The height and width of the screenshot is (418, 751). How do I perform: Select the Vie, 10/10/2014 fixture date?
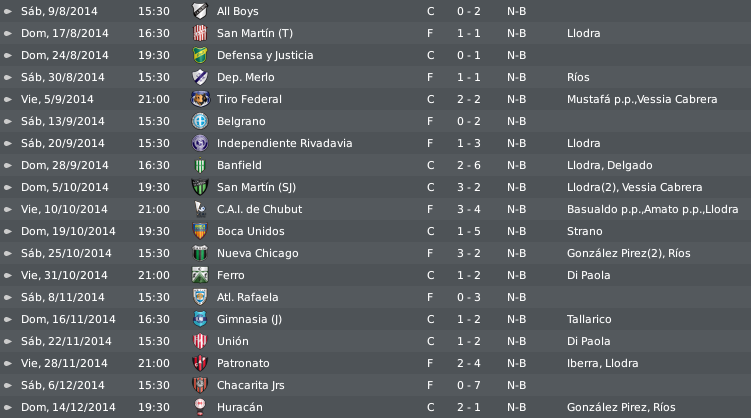64,209
